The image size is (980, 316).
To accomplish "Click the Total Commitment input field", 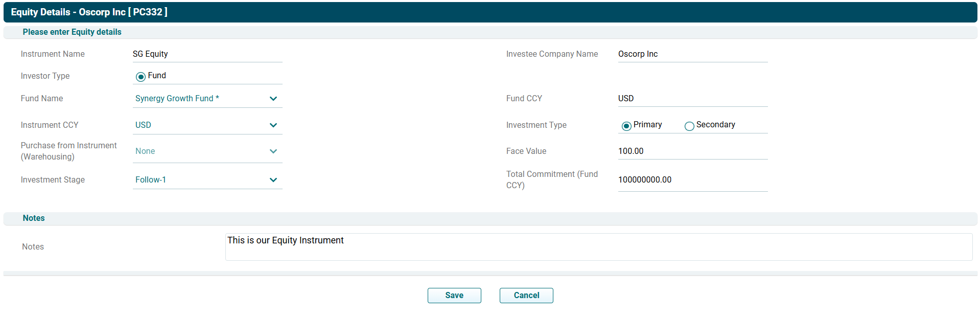I will (x=692, y=180).
